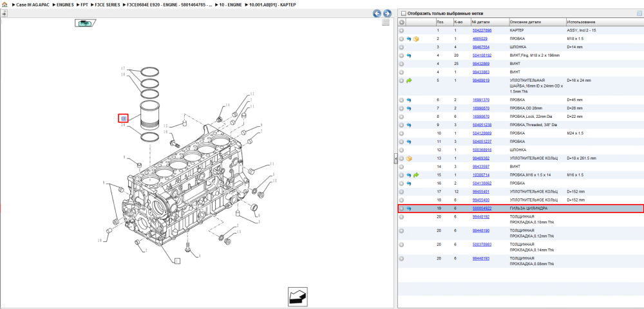Select 'ВИНТ,Flng, M18 x 2 x 196mm' description
This screenshot has width=644, height=309.
[x=535, y=55]
